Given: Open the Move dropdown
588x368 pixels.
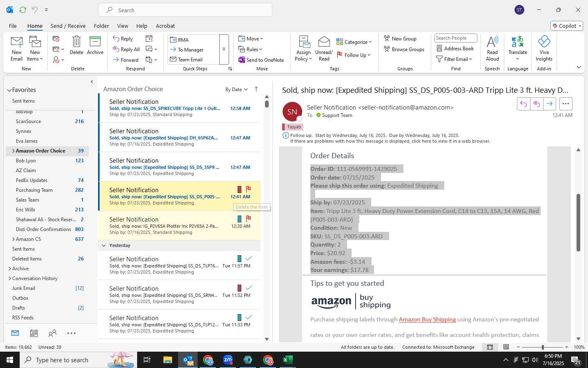Looking at the screenshot, I should click(x=251, y=38).
